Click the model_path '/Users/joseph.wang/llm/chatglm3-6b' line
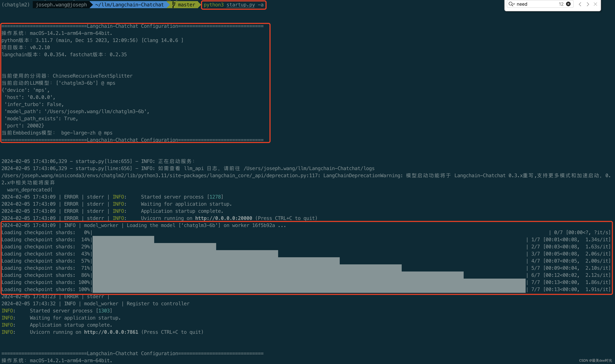 pyautogui.click(x=77, y=111)
